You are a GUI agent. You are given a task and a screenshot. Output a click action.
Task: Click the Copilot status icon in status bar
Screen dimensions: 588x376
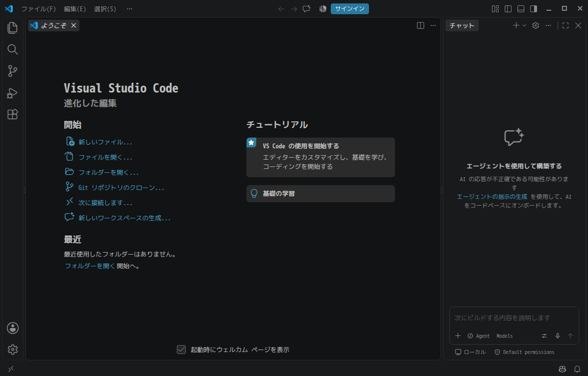click(563, 369)
